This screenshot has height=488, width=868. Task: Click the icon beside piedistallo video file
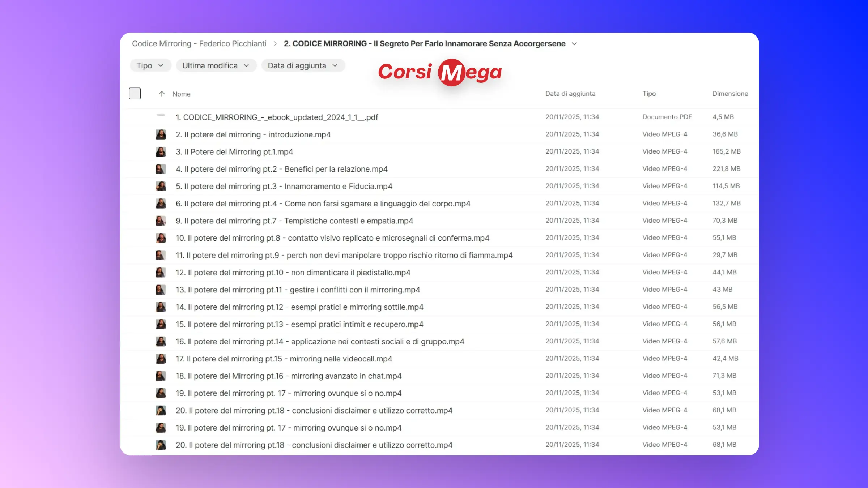tap(161, 273)
